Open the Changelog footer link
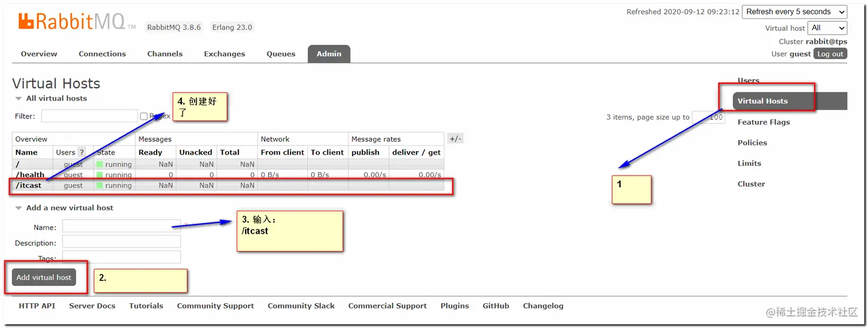Viewport: 868px width, 328px height. 543,306
